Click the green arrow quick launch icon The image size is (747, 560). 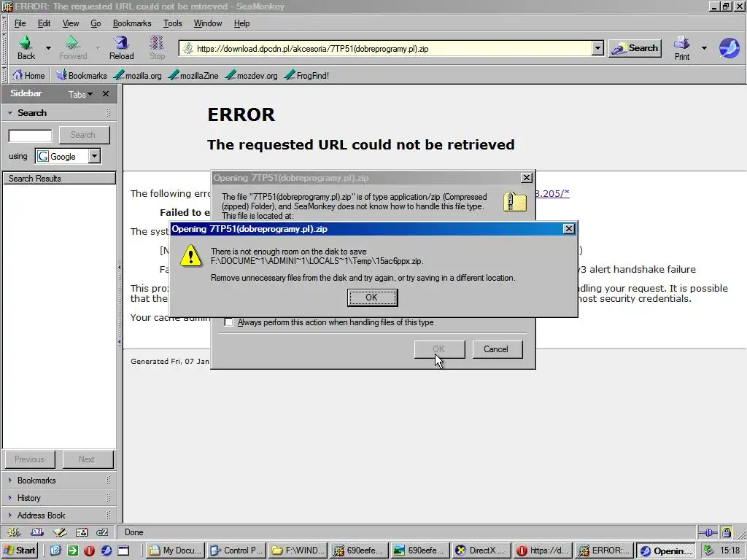(x=72, y=551)
